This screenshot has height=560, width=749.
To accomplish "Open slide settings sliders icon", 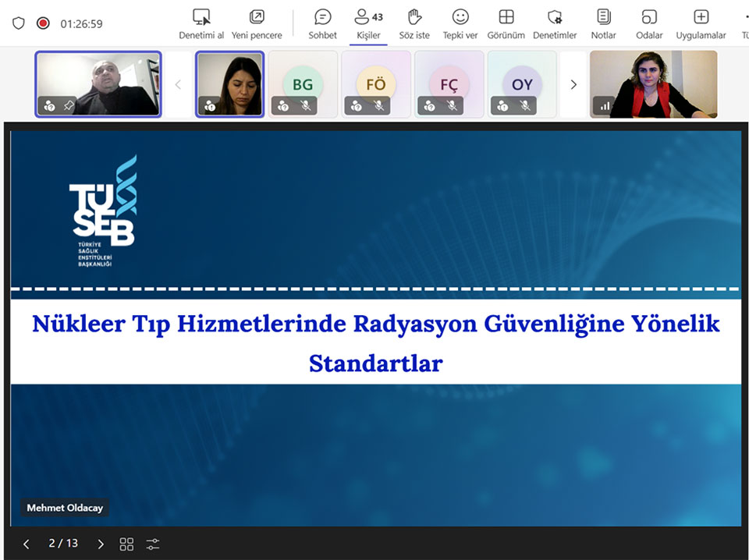I will click(153, 544).
